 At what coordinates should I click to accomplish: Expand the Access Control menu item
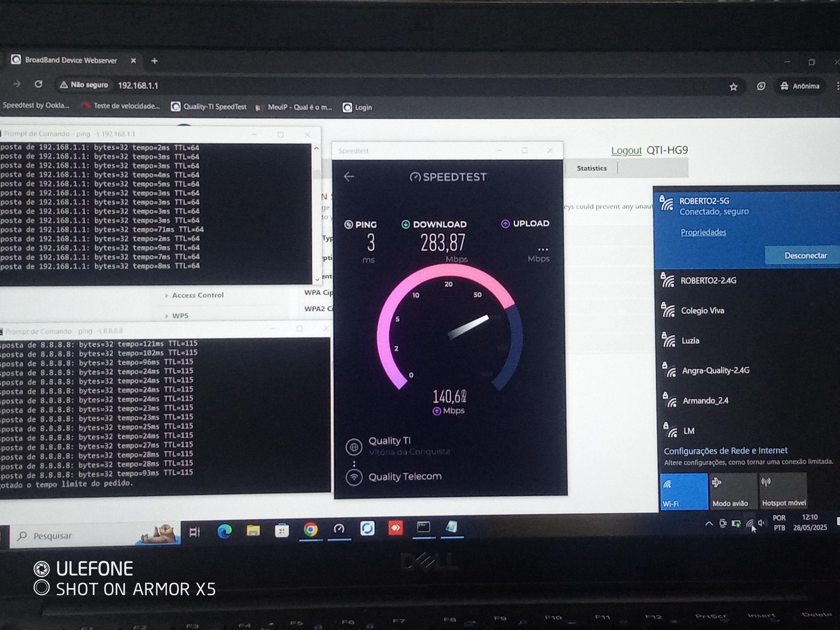197,295
